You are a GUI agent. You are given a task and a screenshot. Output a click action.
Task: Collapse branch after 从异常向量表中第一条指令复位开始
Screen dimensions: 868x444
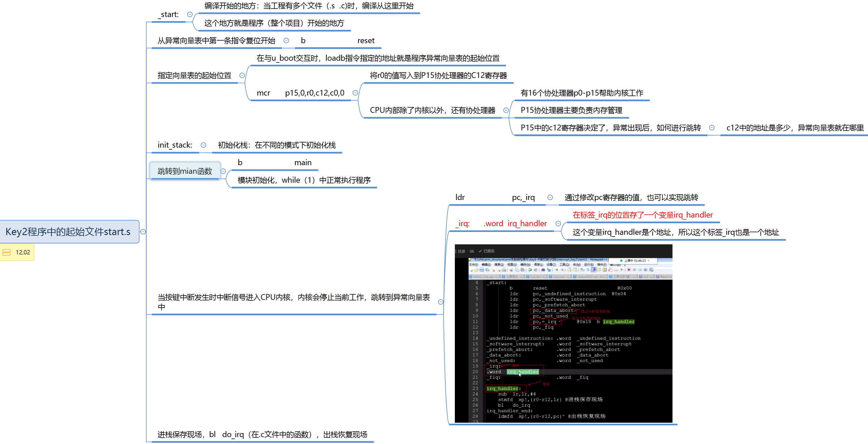point(286,41)
